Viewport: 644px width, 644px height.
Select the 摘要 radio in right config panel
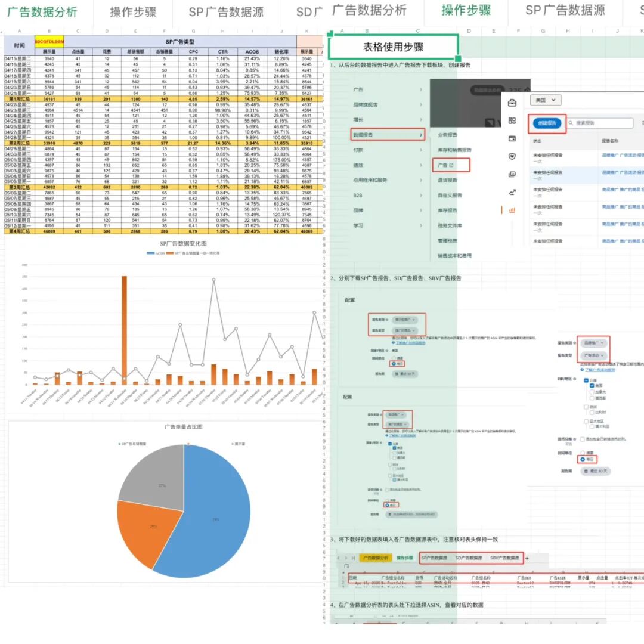tap(583, 452)
